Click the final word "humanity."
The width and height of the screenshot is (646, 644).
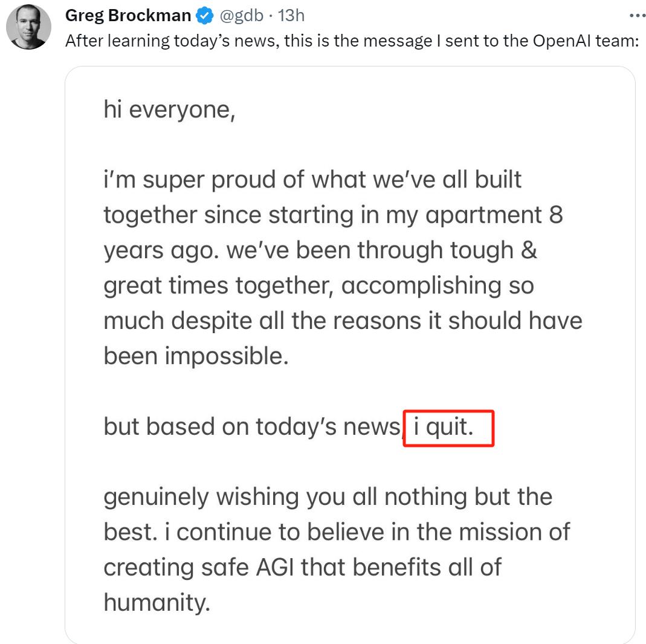coord(157,602)
